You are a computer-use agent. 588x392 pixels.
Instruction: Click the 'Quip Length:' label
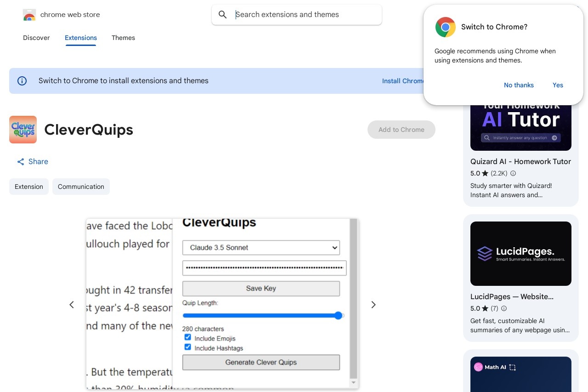pos(200,303)
